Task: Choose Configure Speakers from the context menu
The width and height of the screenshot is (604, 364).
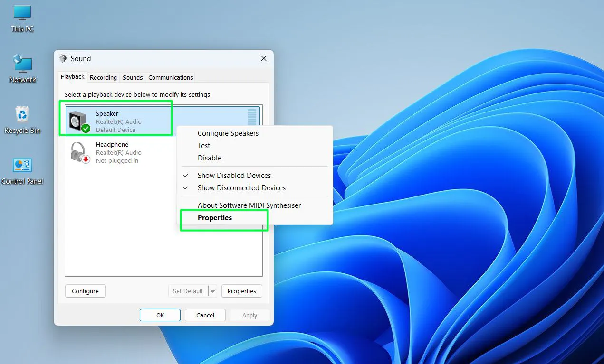Action: pyautogui.click(x=228, y=133)
